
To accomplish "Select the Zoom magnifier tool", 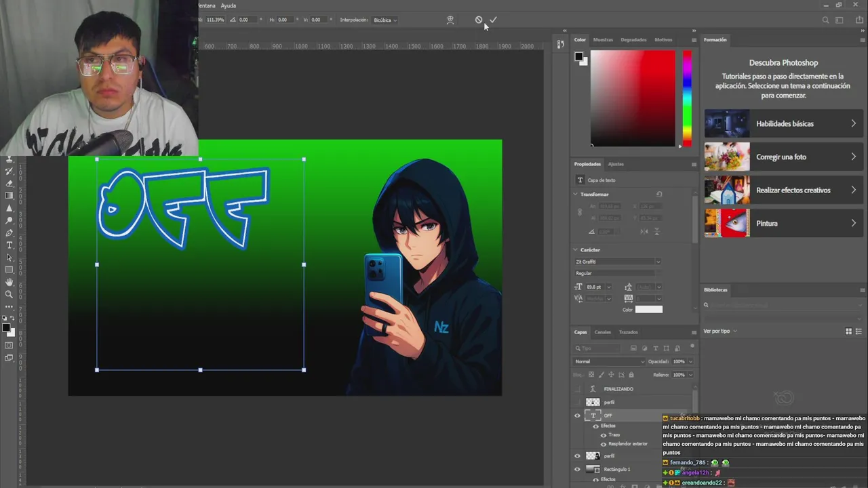I will click(x=9, y=294).
